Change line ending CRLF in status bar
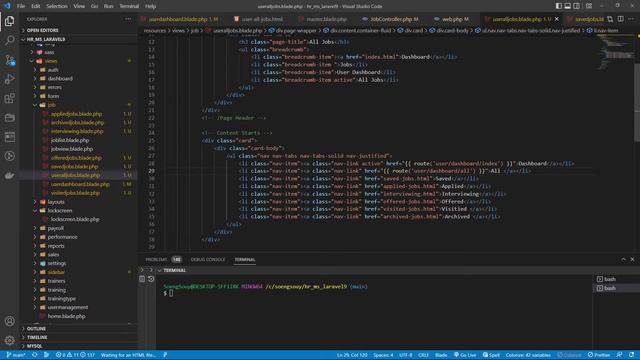 (x=423, y=355)
